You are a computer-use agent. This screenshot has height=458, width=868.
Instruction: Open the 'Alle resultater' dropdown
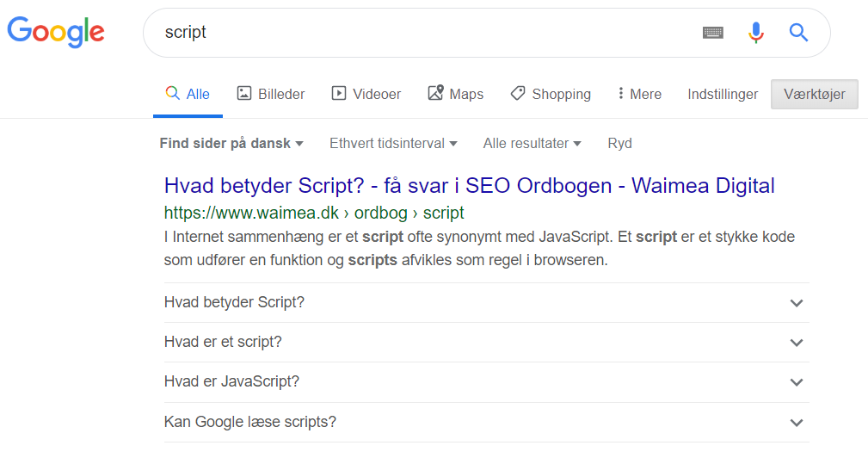pyautogui.click(x=532, y=143)
